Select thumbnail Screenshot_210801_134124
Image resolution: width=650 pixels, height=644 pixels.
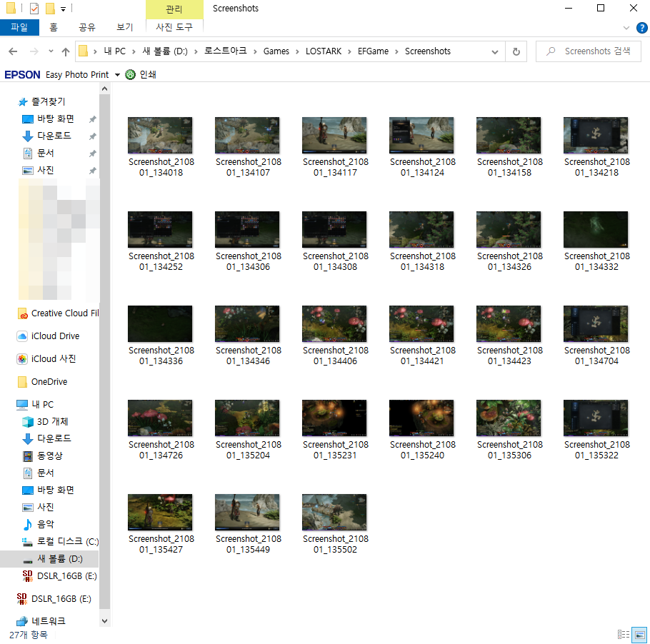[421, 135]
